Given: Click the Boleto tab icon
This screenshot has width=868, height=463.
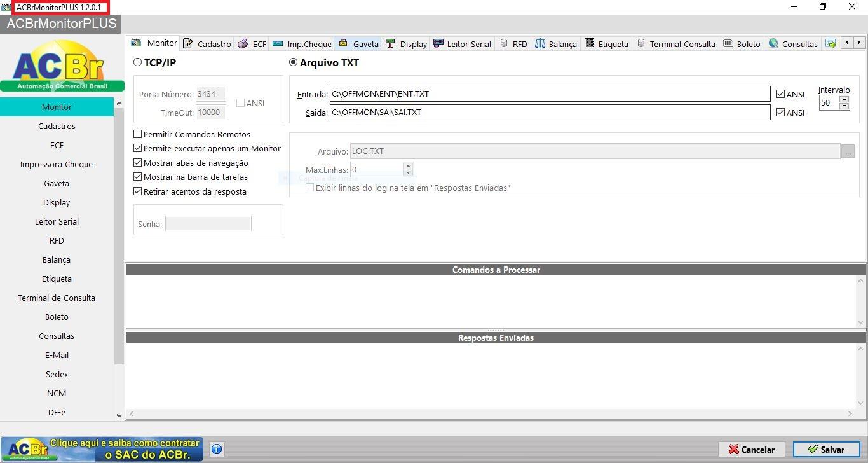Looking at the screenshot, I should click(728, 43).
